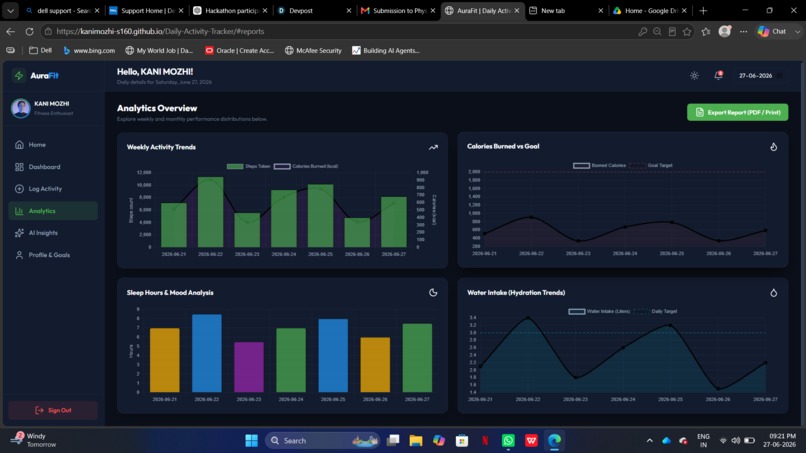806x453 pixels.
Task: Click the 2026-06-22 steps bar
Action: click(x=211, y=212)
